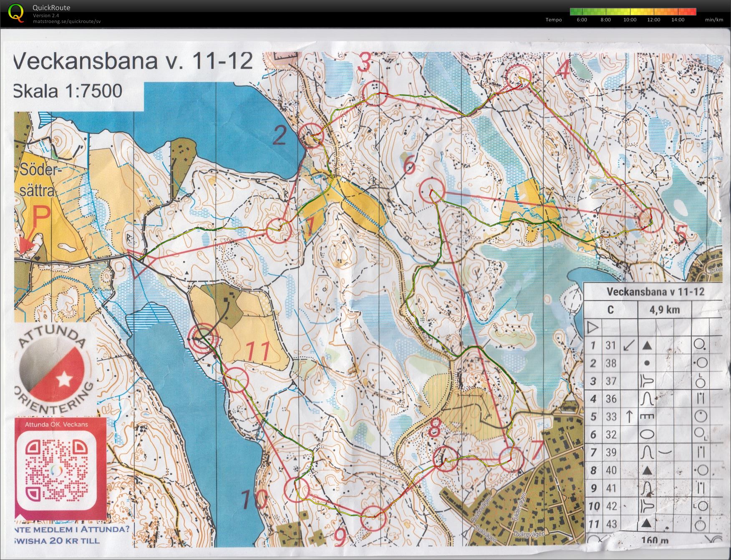Click the QuickRoute Q logo
This screenshot has width=731, height=560.
(x=16, y=13)
